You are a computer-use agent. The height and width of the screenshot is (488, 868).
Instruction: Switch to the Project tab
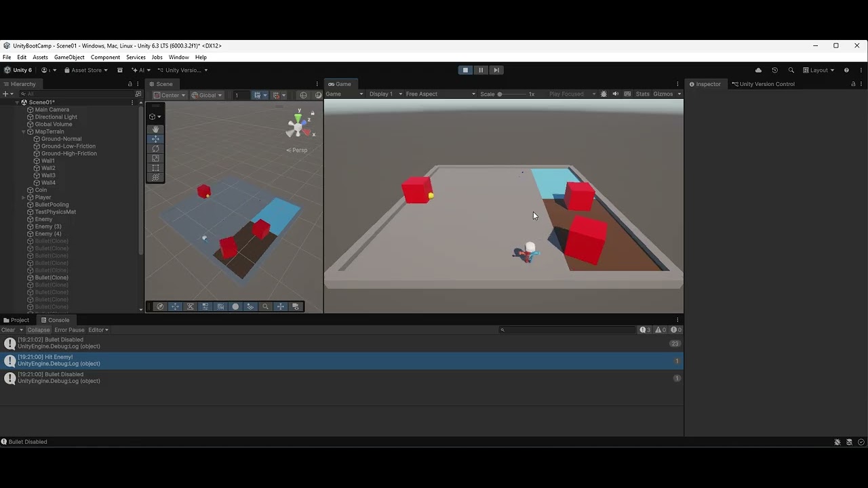pyautogui.click(x=16, y=320)
